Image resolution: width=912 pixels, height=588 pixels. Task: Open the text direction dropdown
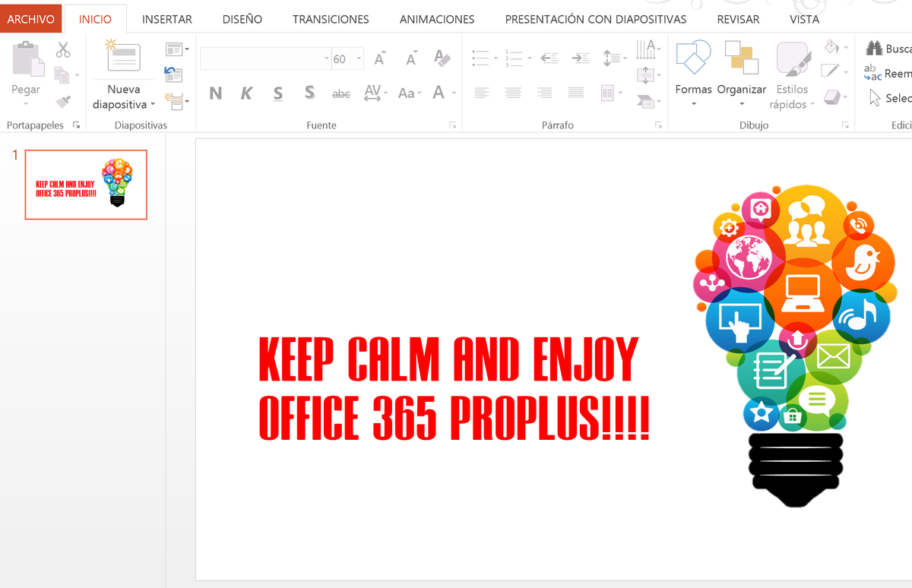[648, 49]
